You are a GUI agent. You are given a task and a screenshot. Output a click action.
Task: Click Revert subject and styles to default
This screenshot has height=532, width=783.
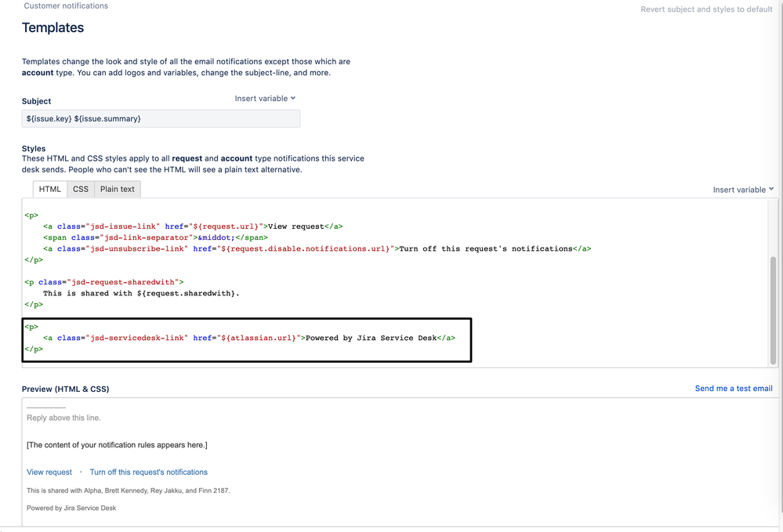pyautogui.click(x=705, y=9)
